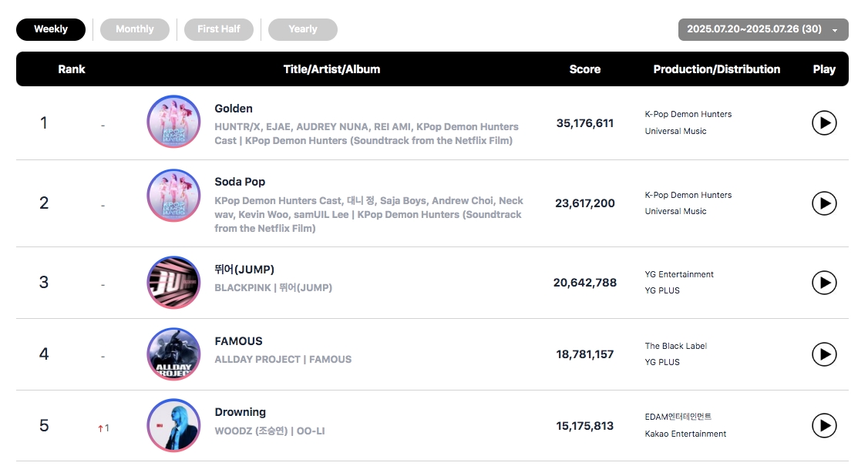Switch to the Weekly chart tab

click(x=51, y=29)
